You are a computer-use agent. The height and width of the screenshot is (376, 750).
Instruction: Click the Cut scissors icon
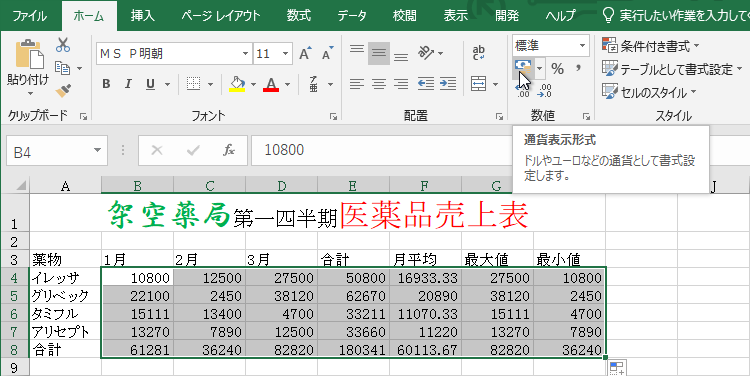pyautogui.click(x=63, y=45)
